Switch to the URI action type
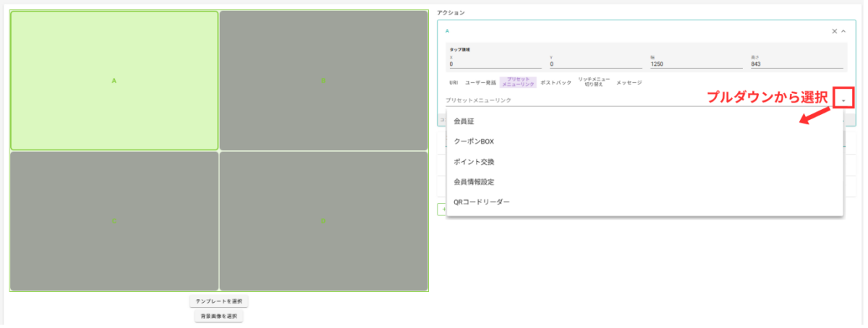868x328 pixels. [454, 83]
